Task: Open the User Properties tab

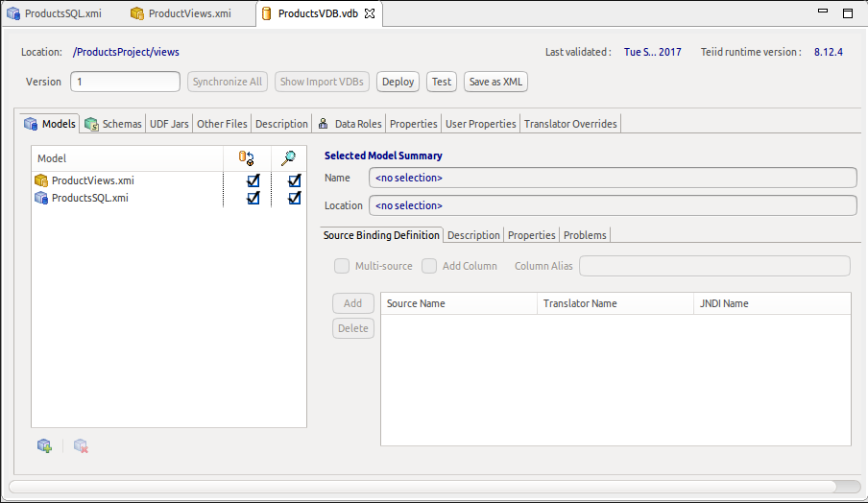Action: (x=480, y=124)
